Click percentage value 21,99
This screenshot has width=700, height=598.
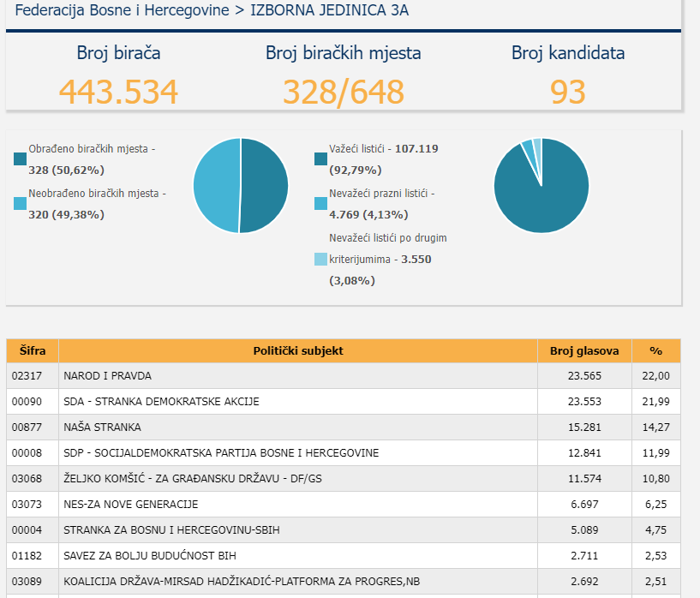pyautogui.click(x=656, y=402)
